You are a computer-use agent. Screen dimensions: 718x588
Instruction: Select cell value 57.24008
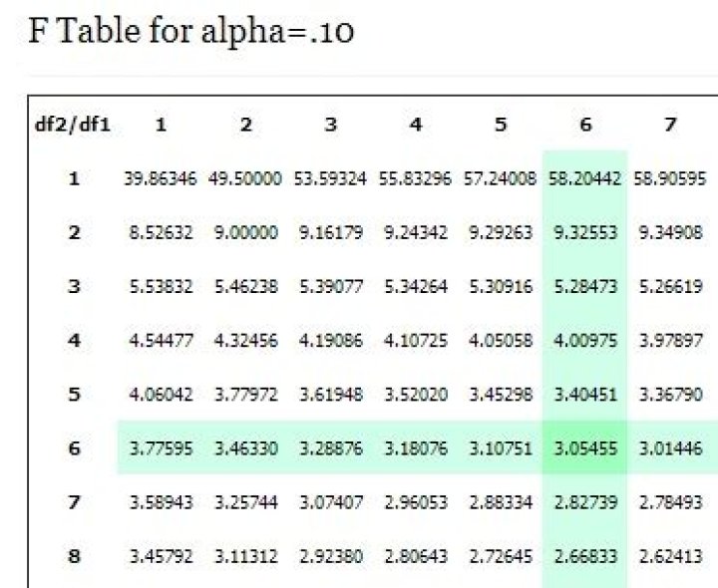(x=501, y=179)
